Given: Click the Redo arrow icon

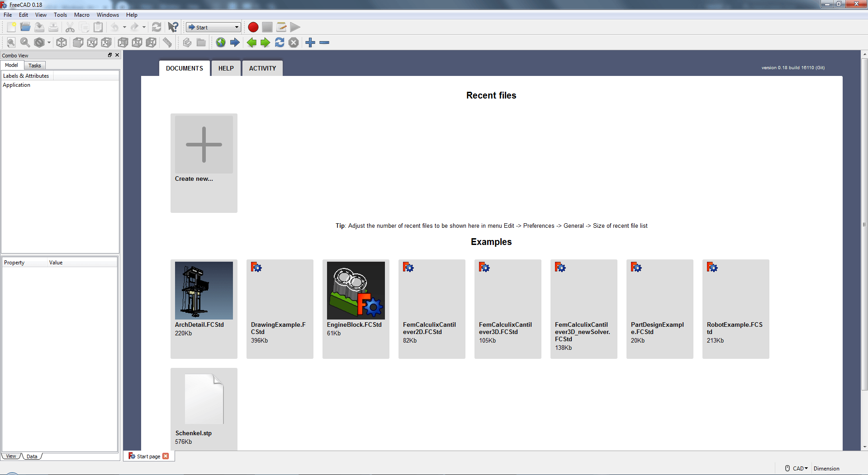Looking at the screenshot, I should (x=134, y=27).
